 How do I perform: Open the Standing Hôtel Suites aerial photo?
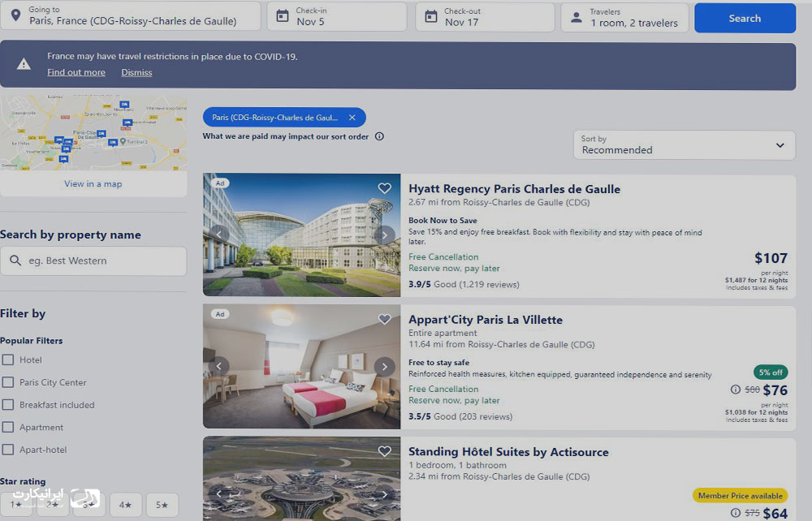point(302,479)
